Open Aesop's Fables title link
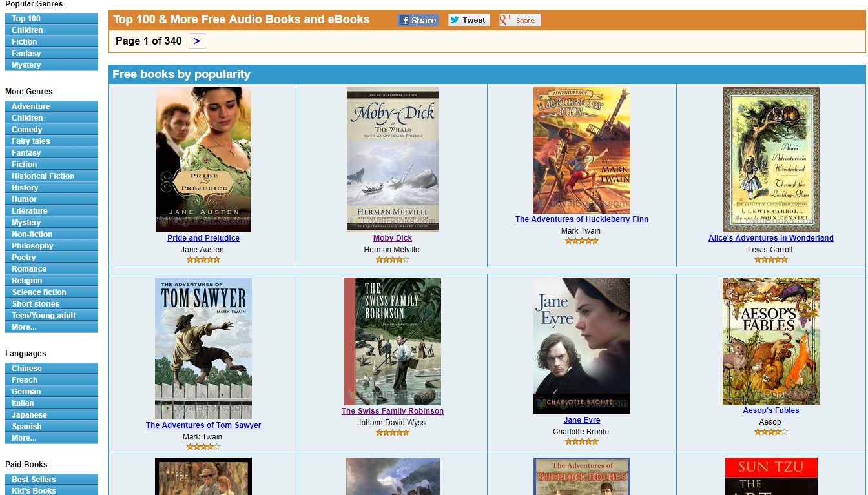 771,410
